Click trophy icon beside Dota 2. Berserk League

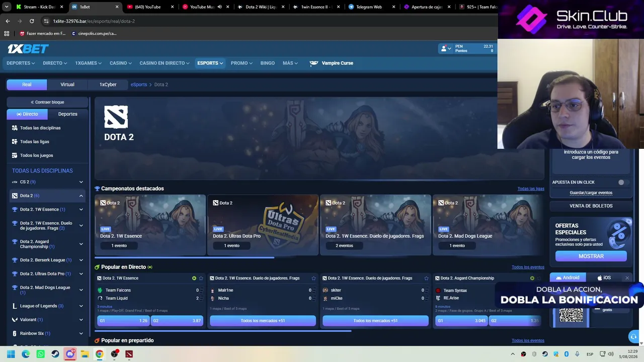click(x=15, y=260)
